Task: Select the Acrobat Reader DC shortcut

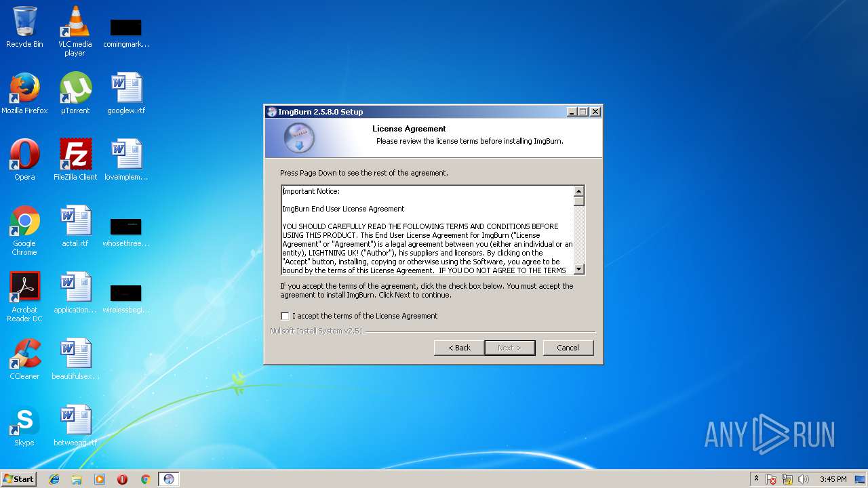Action: tap(24, 297)
